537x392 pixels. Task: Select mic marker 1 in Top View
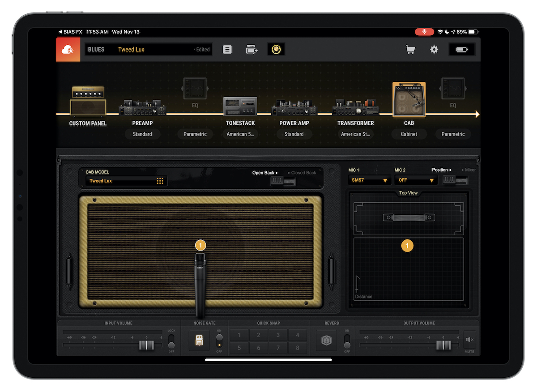click(x=407, y=246)
